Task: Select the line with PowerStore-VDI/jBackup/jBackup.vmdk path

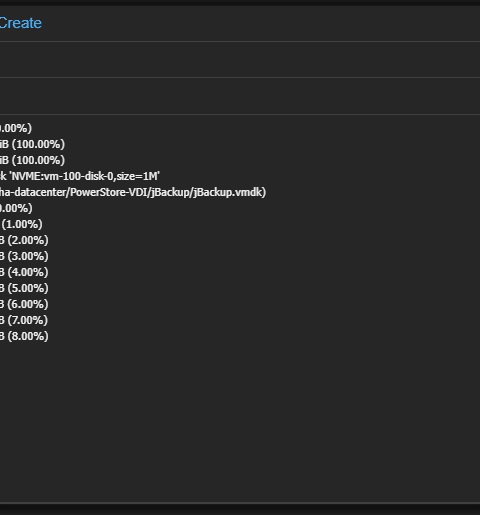Action: click(133, 192)
